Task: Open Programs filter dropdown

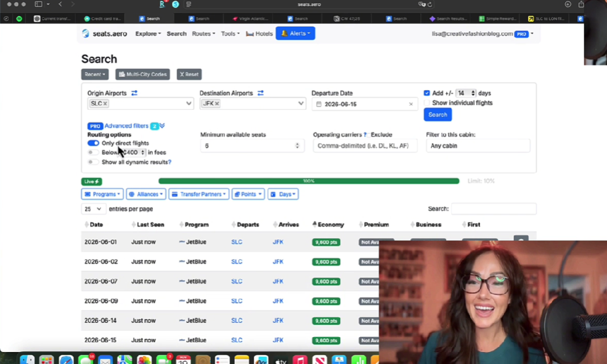Action: [103, 194]
